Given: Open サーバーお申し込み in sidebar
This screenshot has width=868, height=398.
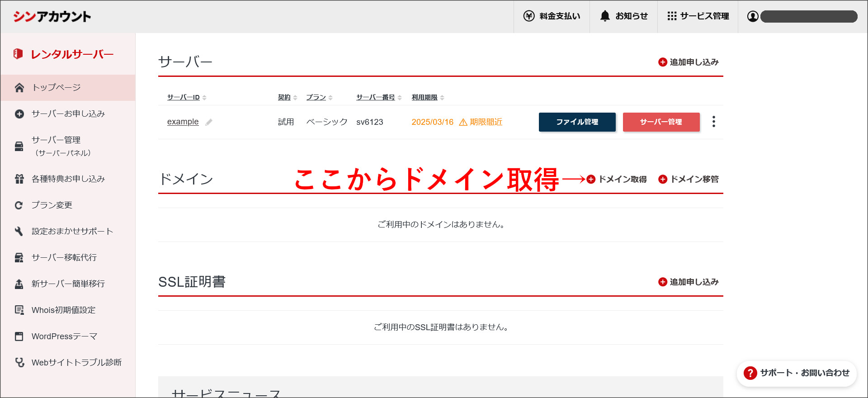Looking at the screenshot, I should coord(68,114).
